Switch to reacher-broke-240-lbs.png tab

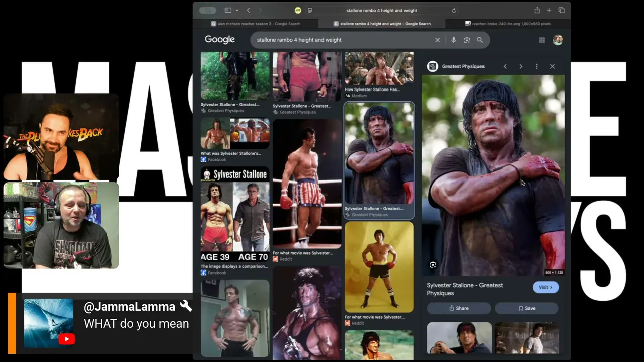point(508,24)
